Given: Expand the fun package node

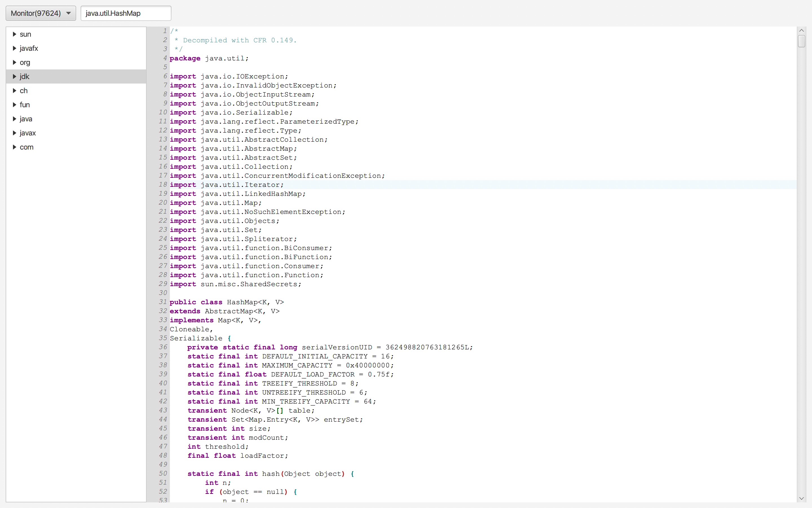Looking at the screenshot, I should pyautogui.click(x=14, y=105).
